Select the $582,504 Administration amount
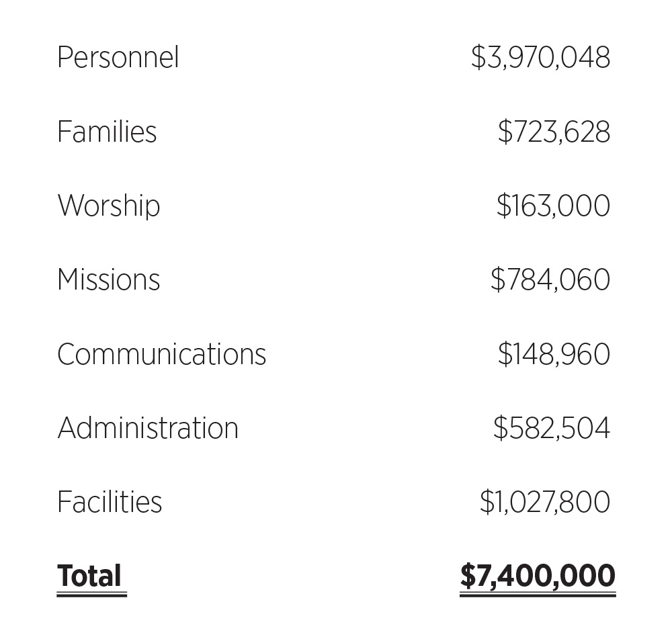672x641 pixels. 552,429
